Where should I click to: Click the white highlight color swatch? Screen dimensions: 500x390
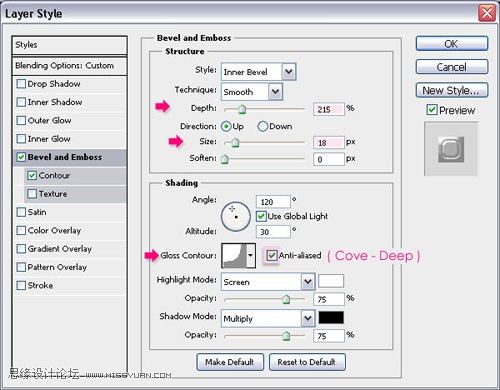coord(331,281)
